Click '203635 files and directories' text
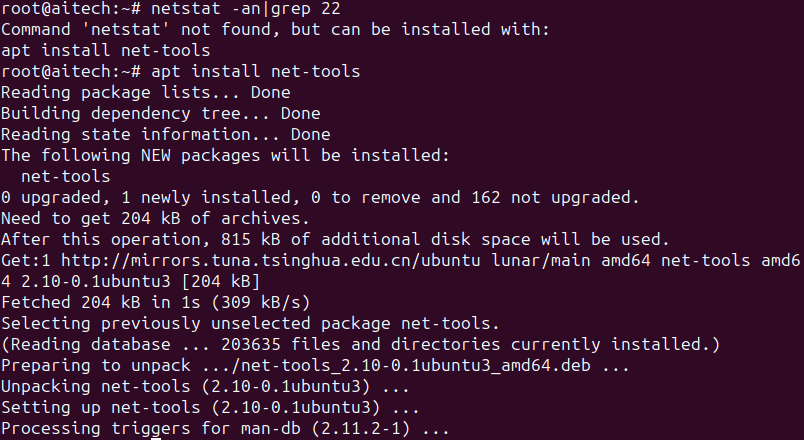This screenshot has height=440, width=804. click(x=360, y=345)
